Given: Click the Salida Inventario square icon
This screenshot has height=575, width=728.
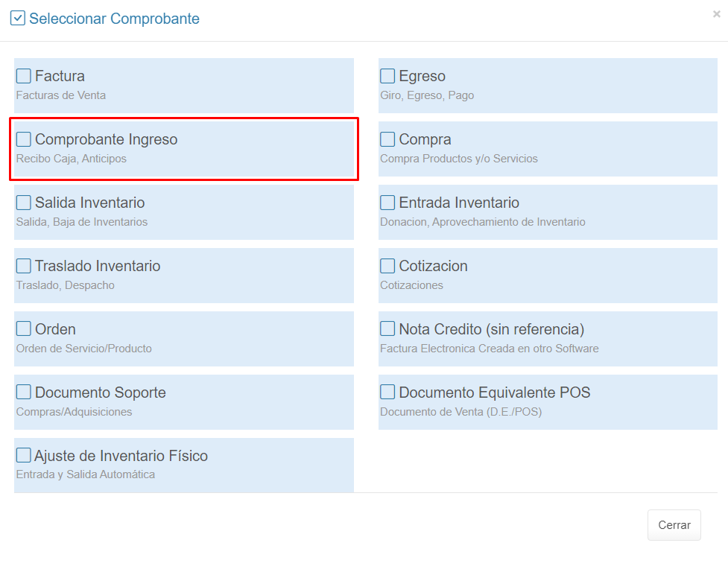Looking at the screenshot, I should click(x=24, y=203).
